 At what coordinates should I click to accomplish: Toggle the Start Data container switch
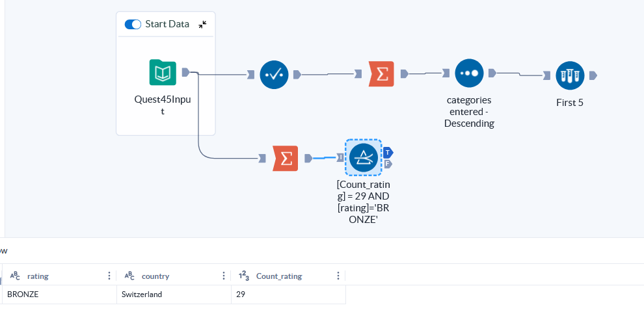133,25
